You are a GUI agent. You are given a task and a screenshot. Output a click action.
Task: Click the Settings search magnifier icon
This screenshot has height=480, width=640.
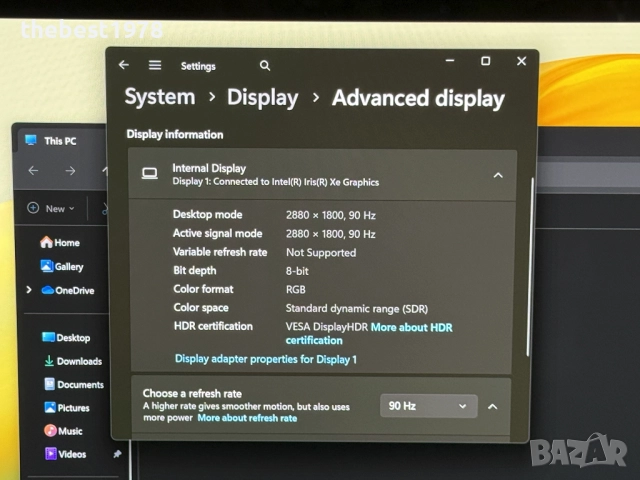(x=265, y=65)
